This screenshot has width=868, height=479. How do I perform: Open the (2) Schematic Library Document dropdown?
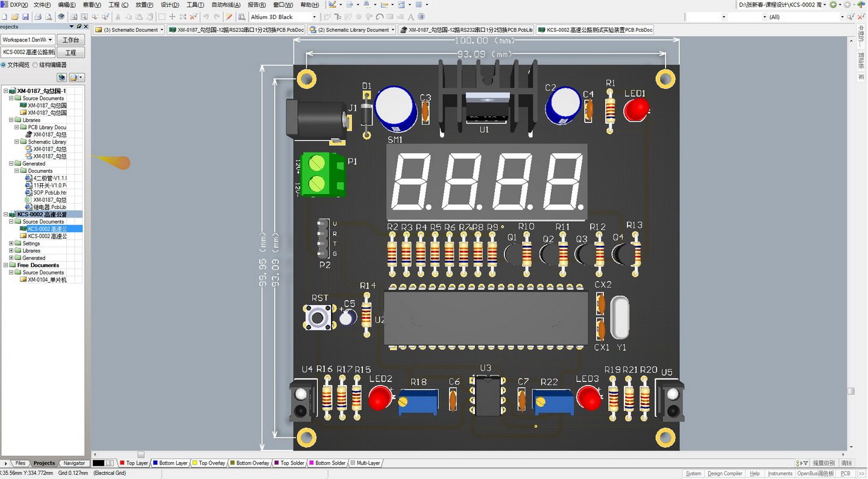tap(393, 30)
